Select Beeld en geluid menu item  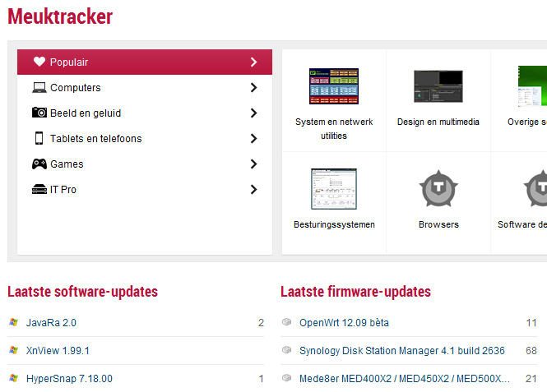coord(145,113)
